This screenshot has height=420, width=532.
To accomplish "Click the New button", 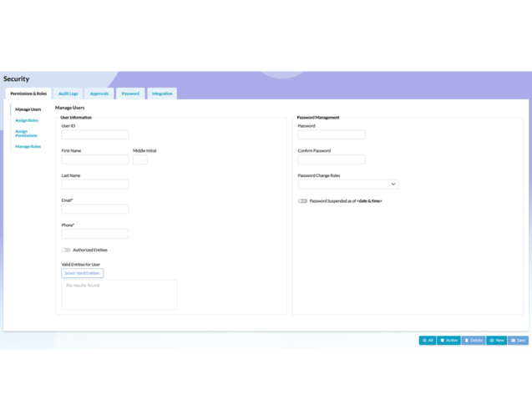I will (x=496, y=341).
